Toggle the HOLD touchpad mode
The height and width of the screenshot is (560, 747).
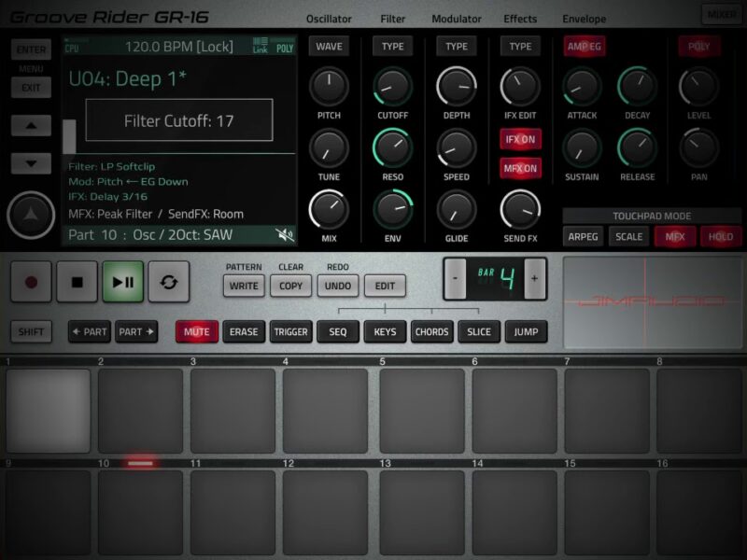(x=720, y=237)
